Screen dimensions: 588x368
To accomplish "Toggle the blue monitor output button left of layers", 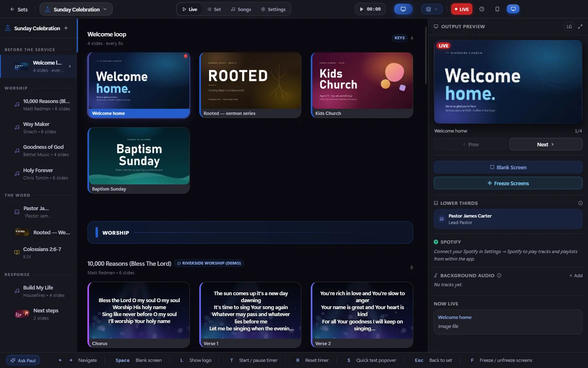I will click(x=403, y=9).
